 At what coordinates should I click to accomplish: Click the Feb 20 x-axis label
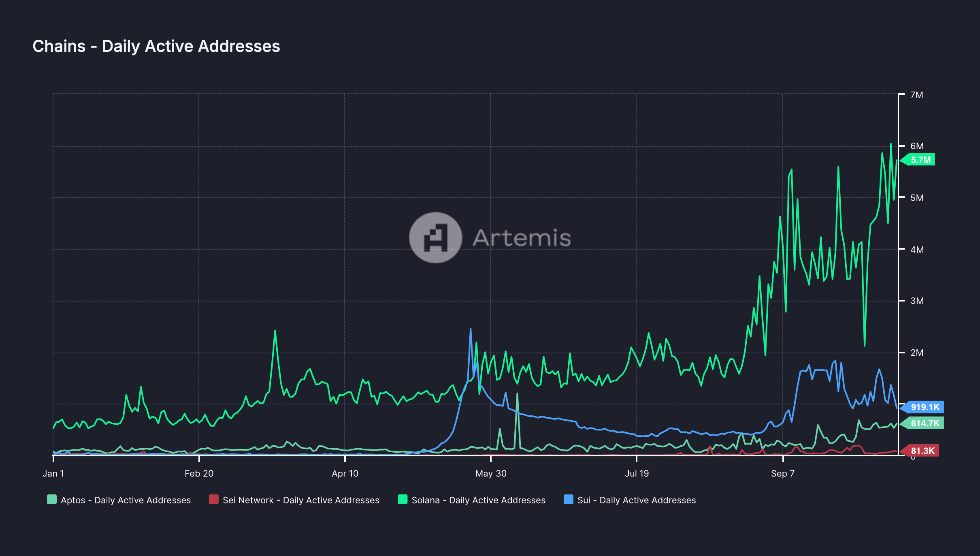click(x=199, y=473)
